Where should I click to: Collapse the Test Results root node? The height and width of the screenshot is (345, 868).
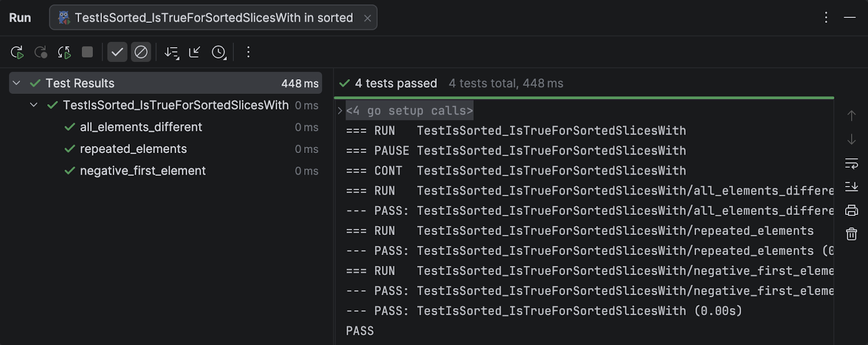[x=17, y=83]
